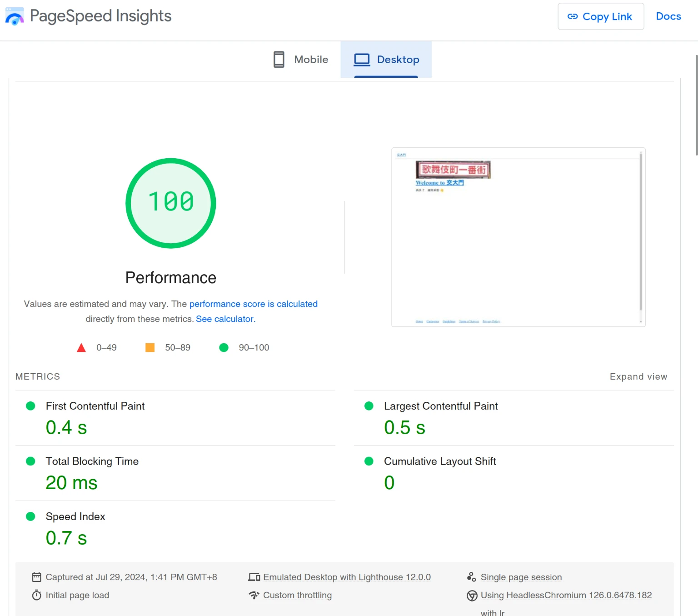Click the calendar icon beside capture date
Viewport: 698px width, 616px height.
pos(37,577)
